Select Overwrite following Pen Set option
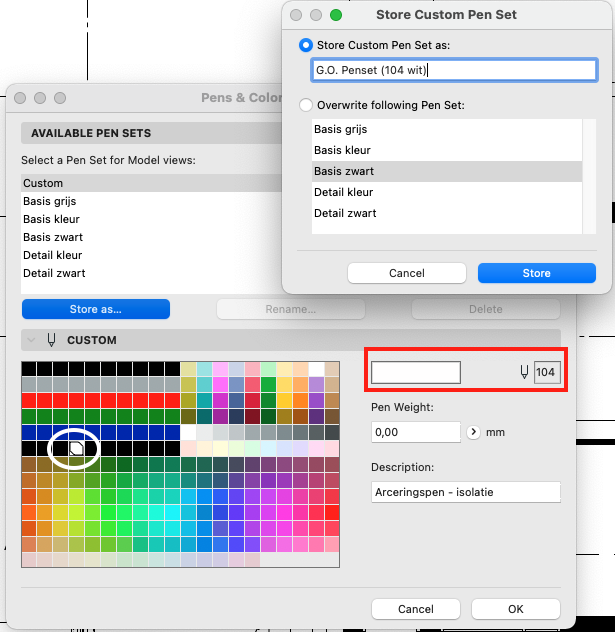This screenshot has height=632, width=615. click(x=305, y=105)
